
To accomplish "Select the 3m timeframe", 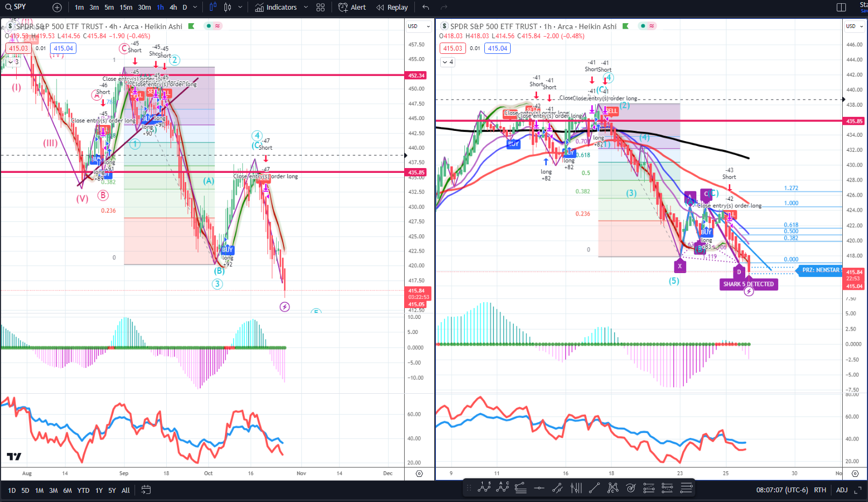I will point(94,8).
